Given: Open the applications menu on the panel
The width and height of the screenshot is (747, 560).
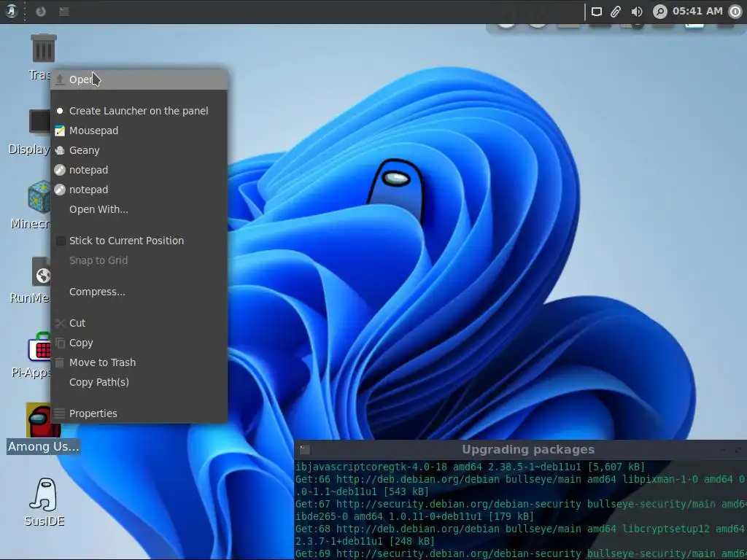Looking at the screenshot, I should [x=12, y=11].
